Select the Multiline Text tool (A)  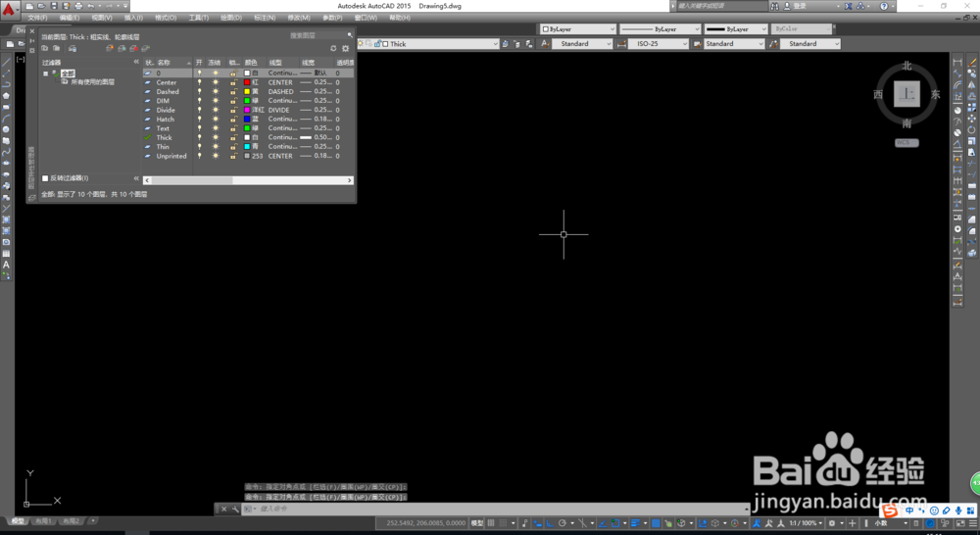tap(6, 265)
